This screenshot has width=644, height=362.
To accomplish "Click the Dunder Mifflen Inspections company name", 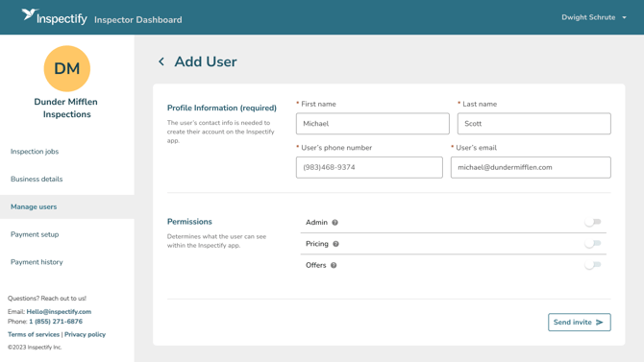I will [x=66, y=108].
